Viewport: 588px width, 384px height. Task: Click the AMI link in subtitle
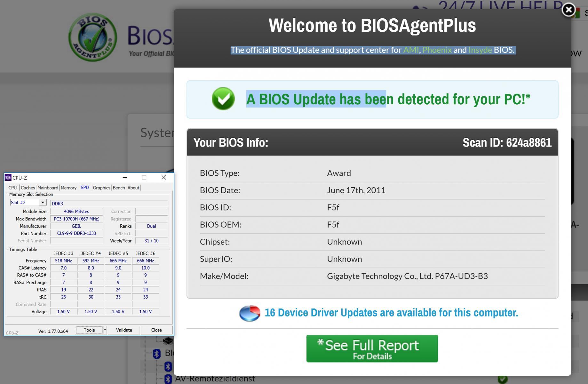pos(411,50)
